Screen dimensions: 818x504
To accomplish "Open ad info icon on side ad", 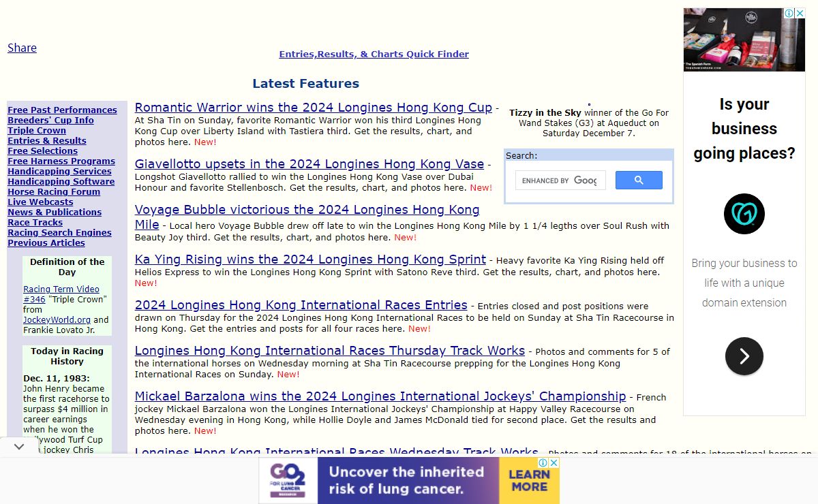I will (x=789, y=14).
